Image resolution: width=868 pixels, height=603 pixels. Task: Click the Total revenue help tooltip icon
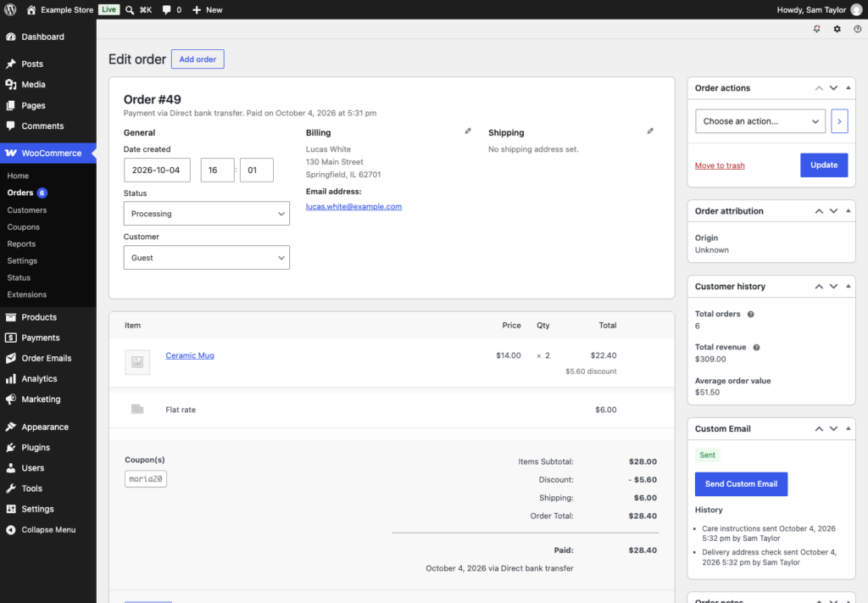tap(756, 347)
